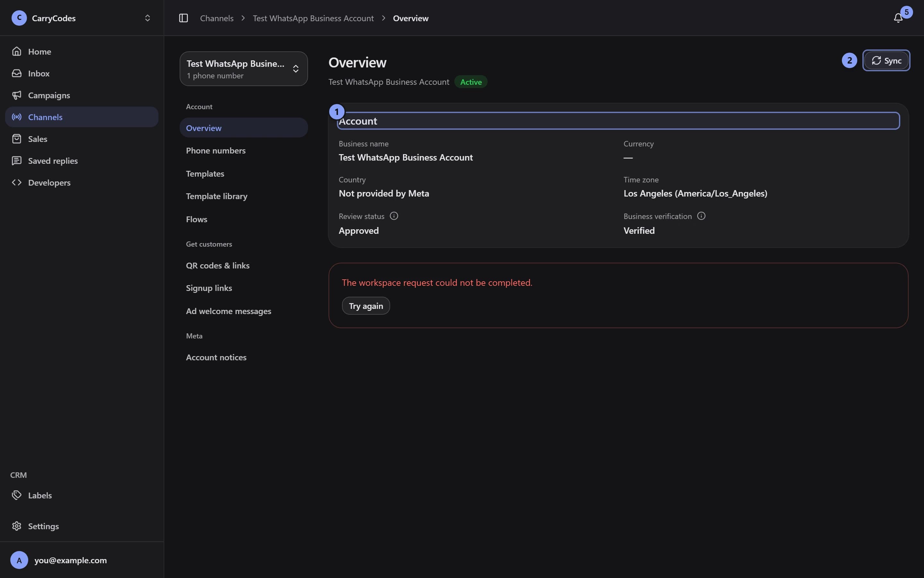Click the Developers code brackets icon
This screenshot has width=924, height=578.
pyautogui.click(x=16, y=182)
